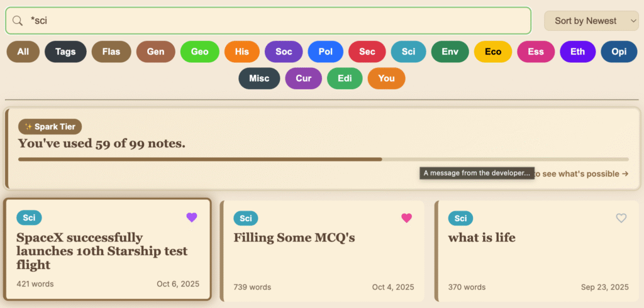Filter notes by the green Geo tag
Image resolution: width=644 pixels, height=308 pixels.
pos(199,52)
